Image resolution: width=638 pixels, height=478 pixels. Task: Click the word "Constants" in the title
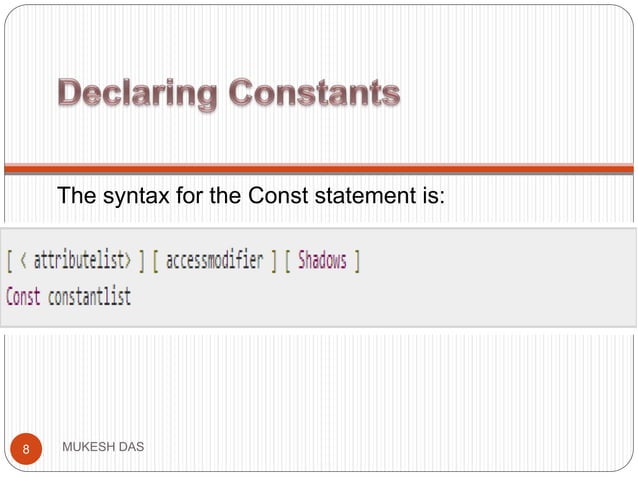click(314, 96)
